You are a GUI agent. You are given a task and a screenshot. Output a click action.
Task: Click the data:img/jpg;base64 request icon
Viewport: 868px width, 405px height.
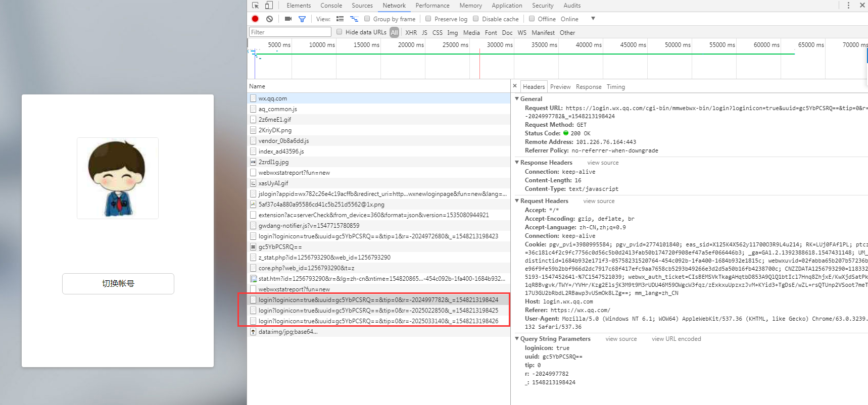point(253,332)
